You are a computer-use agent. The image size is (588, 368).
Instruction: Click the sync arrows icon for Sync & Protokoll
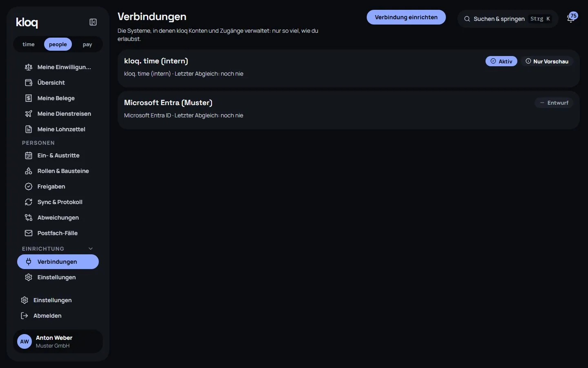29,202
